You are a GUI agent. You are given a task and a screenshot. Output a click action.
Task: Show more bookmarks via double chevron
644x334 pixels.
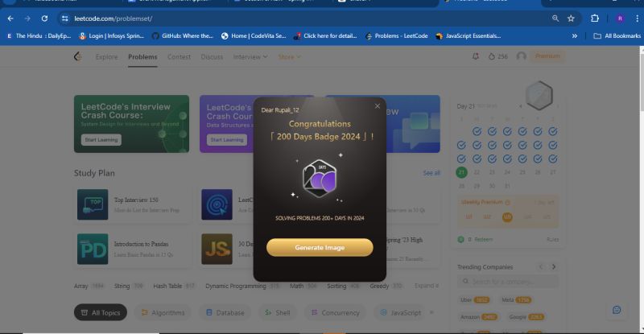(575, 35)
